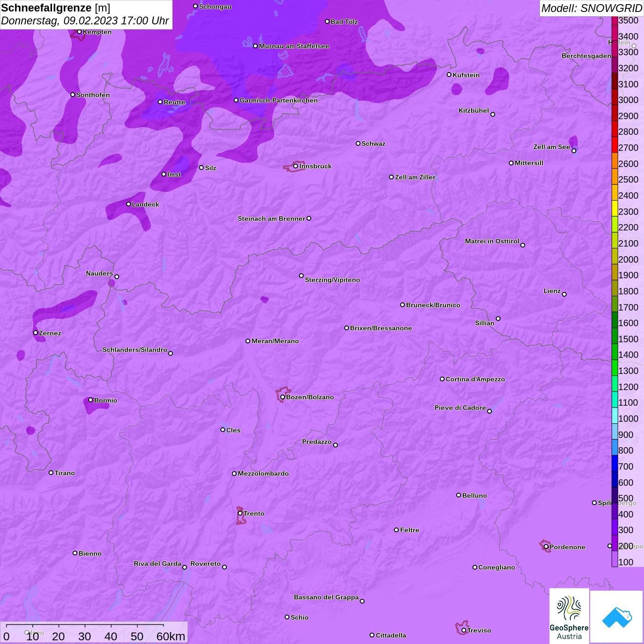Click the 'Reutte' label
The width and height of the screenshot is (644, 644).
coord(175,102)
